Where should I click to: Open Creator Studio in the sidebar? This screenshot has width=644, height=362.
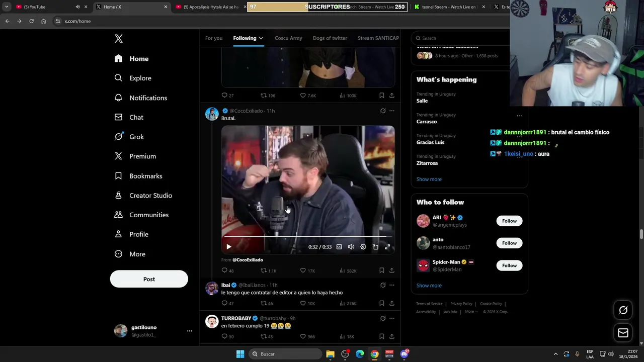pos(143,195)
